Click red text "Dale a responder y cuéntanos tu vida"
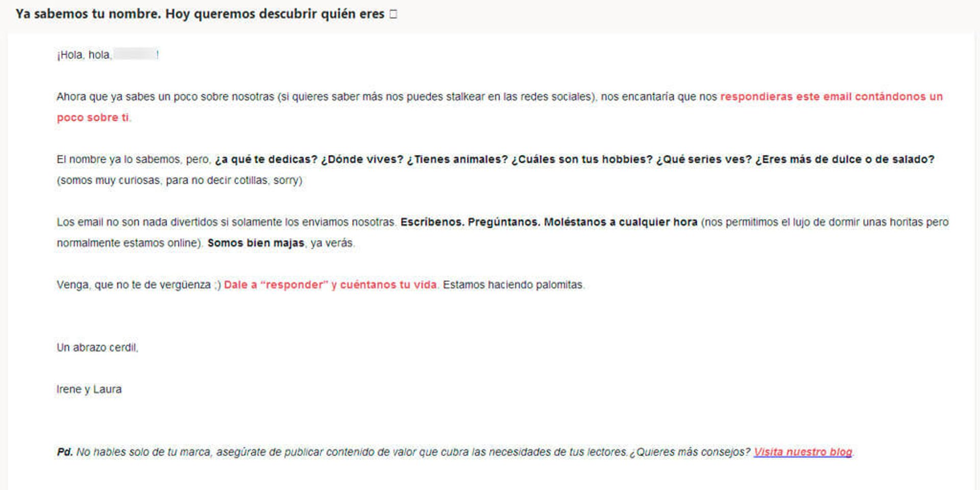The width and height of the screenshot is (980, 490). [330, 285]
